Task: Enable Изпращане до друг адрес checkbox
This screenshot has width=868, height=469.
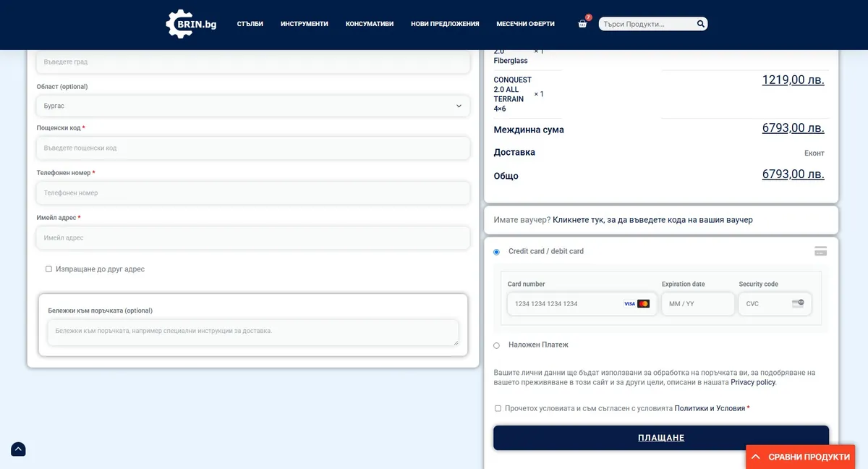Action: click(x=49, y=269)
